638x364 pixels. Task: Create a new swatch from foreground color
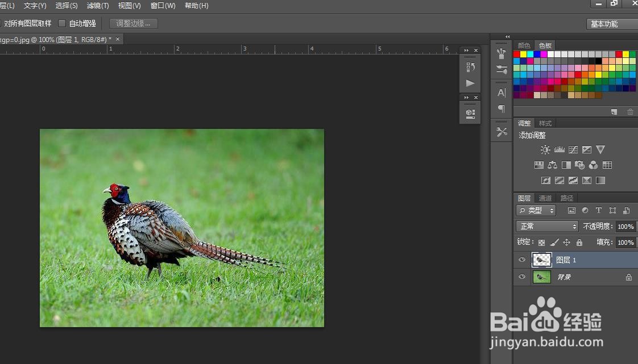pos(614,112)
